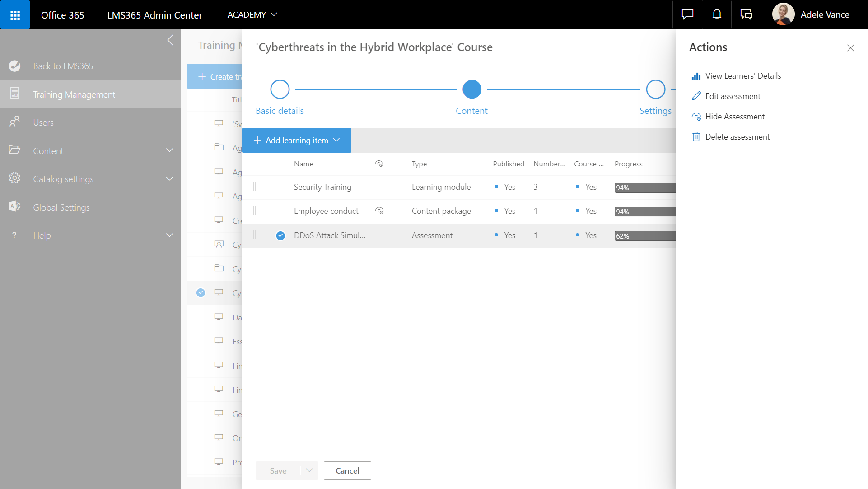Open the chat feedback icon
868x489 pixels.
click(687, 14)
